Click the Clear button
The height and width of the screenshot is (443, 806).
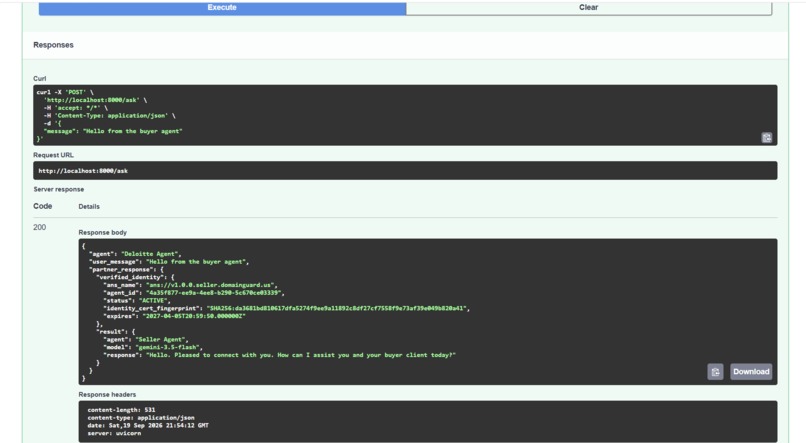[589, 8]
